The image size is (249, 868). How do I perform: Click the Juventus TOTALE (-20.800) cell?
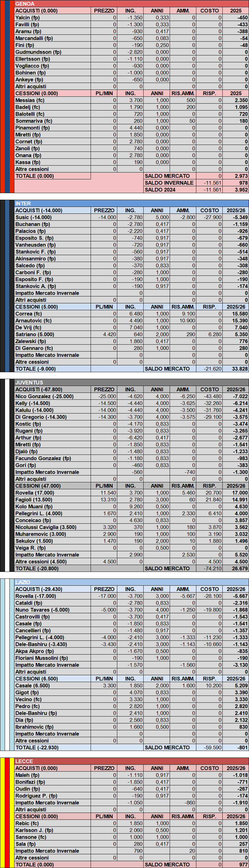pyautogui.click(x=52, y=568)
